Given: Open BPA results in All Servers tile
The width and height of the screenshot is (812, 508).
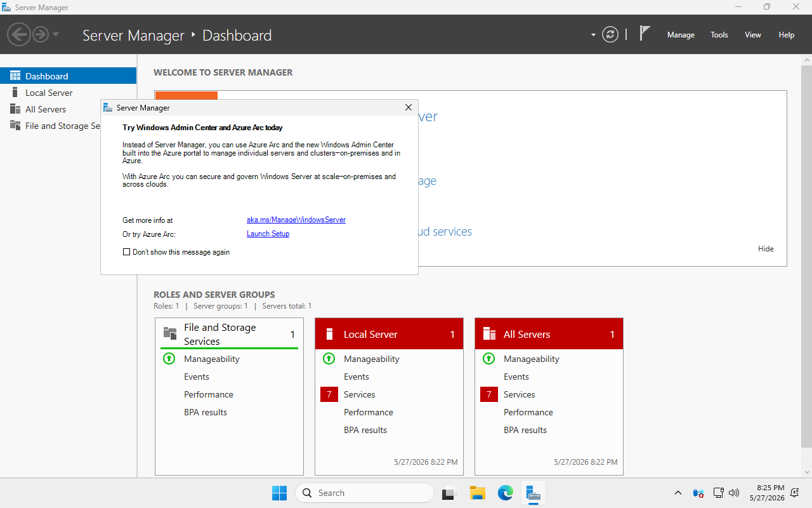Looking at the screenshot, I should [x=525, y=430].
